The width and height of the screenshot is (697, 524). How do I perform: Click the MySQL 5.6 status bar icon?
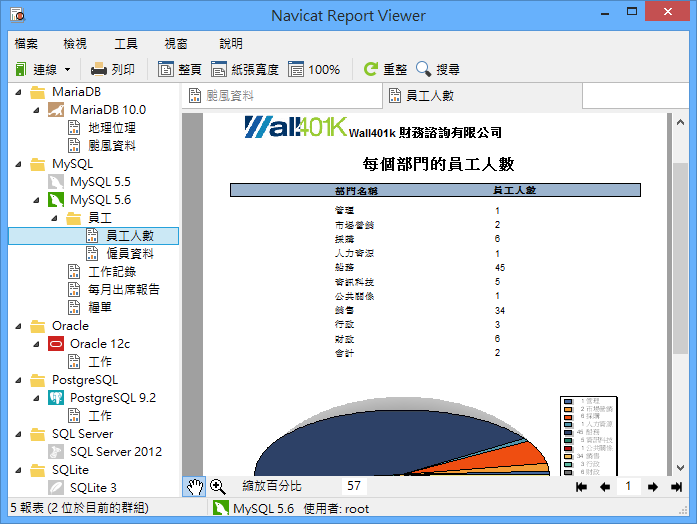tap(220, 508)
